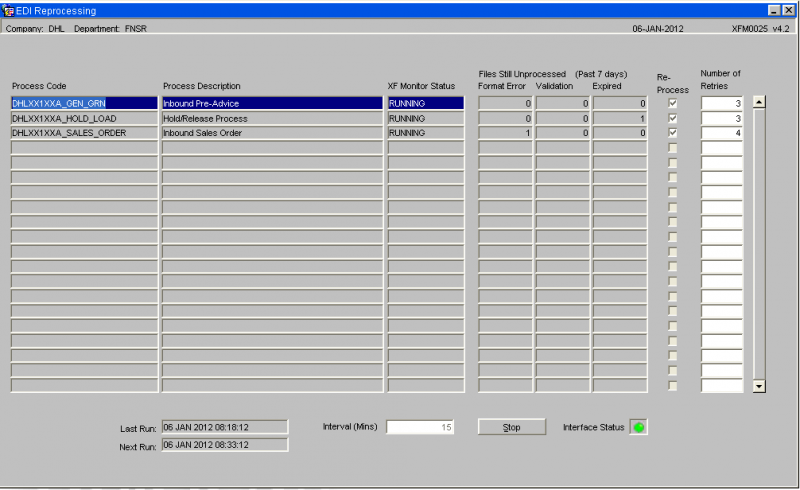Click the scrollbar up arrow
Viewport: 800px width, 490px height.
(759, 102)
